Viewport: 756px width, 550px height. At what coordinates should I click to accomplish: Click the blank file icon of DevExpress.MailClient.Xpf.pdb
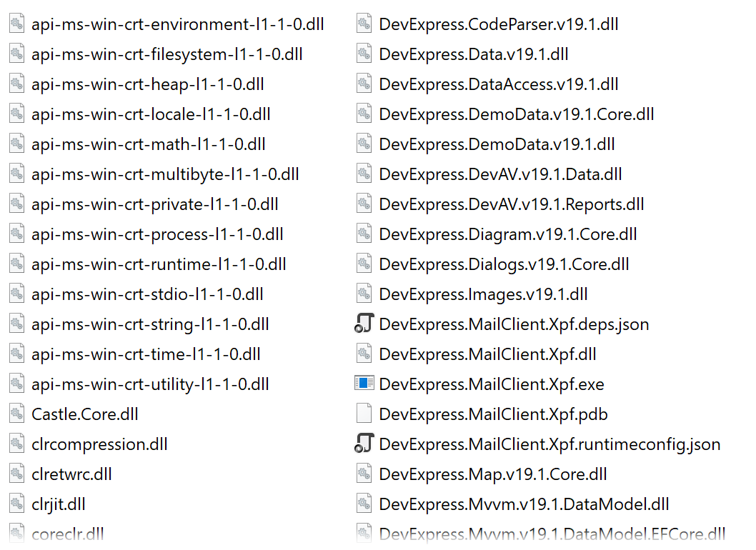364,414
